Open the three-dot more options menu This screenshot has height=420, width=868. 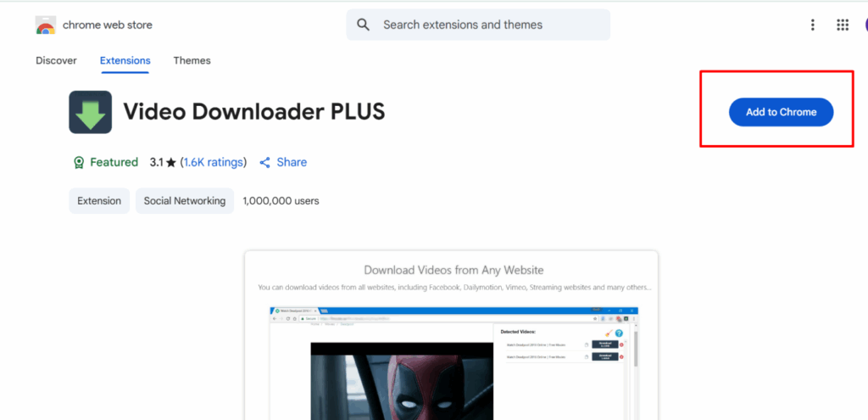[x=813, y=25]
